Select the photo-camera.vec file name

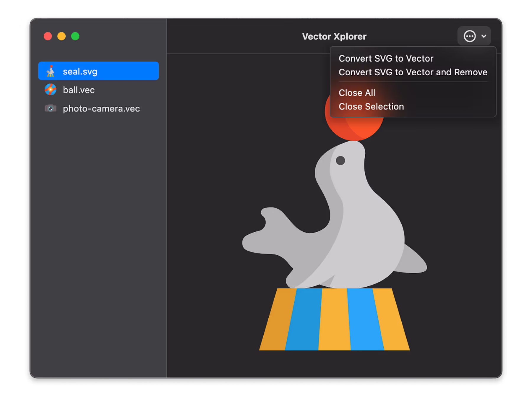(x=101, y=108)
